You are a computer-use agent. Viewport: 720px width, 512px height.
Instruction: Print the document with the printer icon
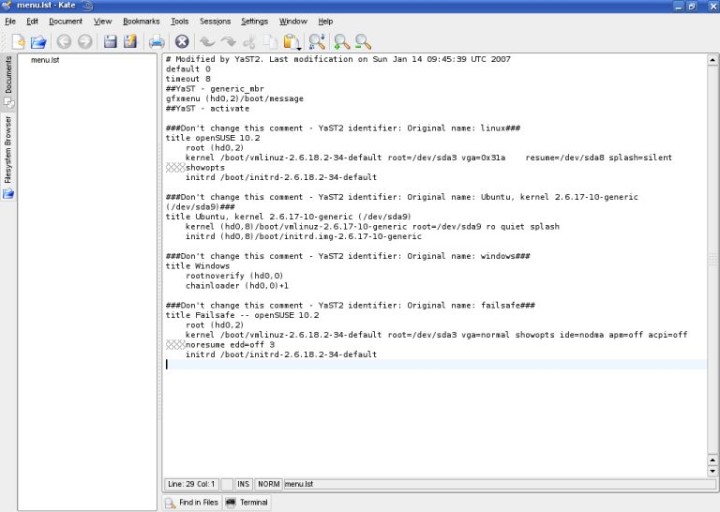pos(157,42)
